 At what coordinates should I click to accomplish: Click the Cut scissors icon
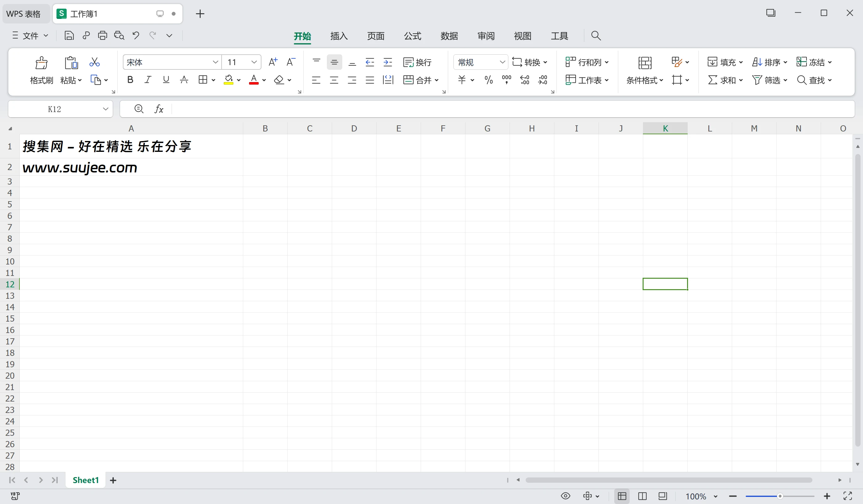pyautogui.click(x=94, y=62)
